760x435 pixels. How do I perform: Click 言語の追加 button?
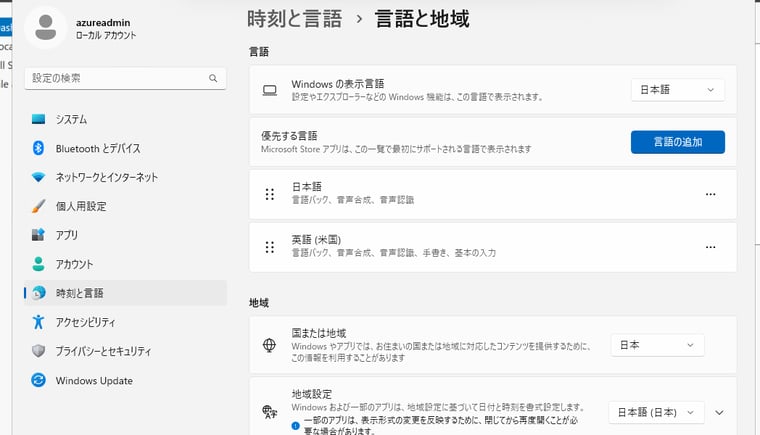pos(678,142)
